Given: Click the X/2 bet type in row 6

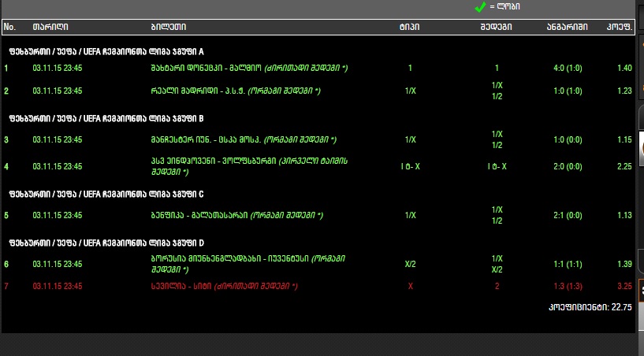Looking at the screenshot, I should [x=411, y=264].
